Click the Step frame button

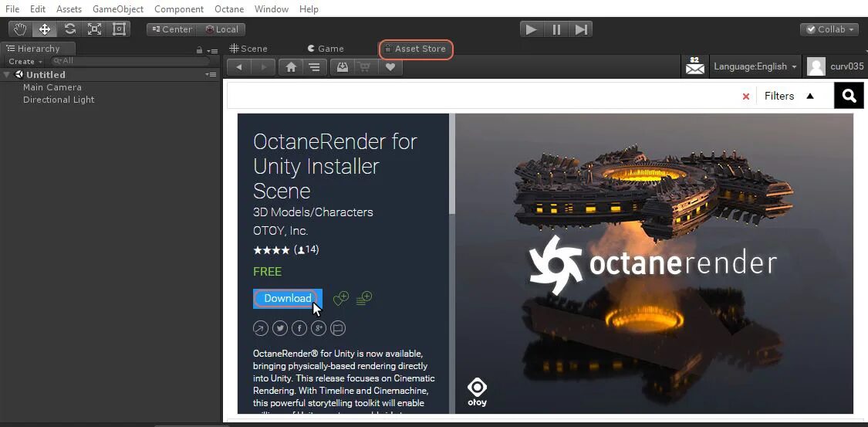[x=581, y=29]
